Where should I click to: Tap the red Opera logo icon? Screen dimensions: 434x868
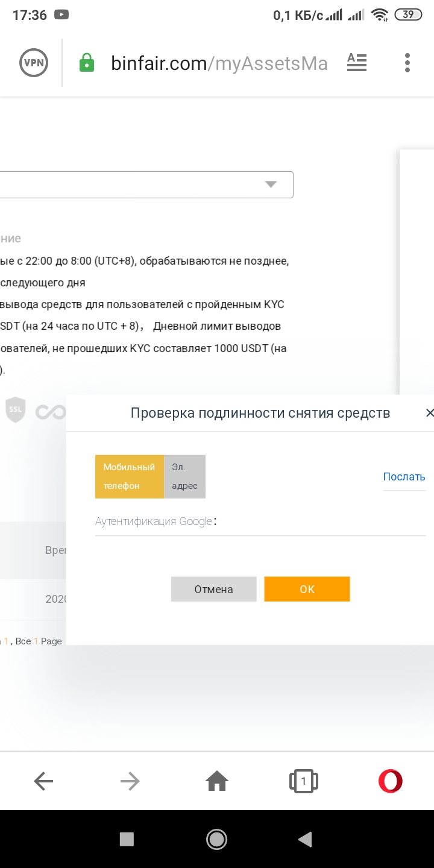(390, 782)
